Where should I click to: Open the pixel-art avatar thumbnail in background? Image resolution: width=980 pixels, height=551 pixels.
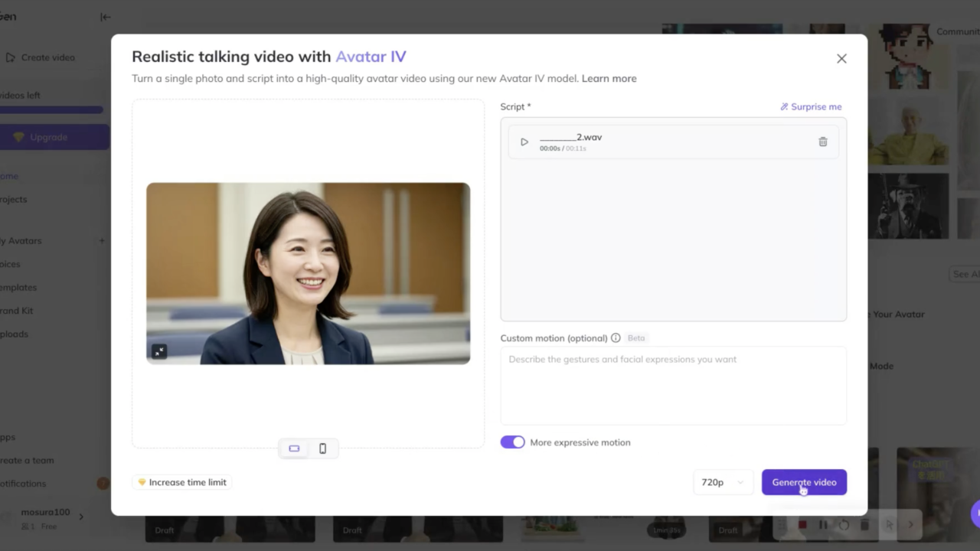pos(909,57)
